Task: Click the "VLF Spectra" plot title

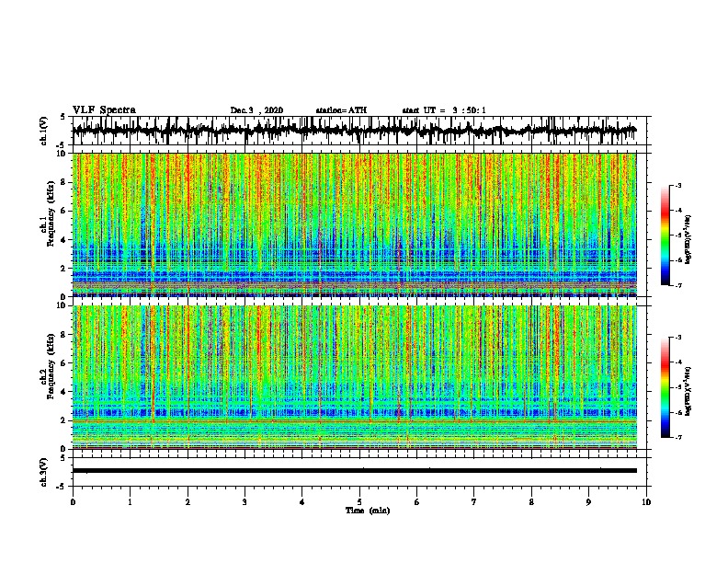Action: pos(104,110)
